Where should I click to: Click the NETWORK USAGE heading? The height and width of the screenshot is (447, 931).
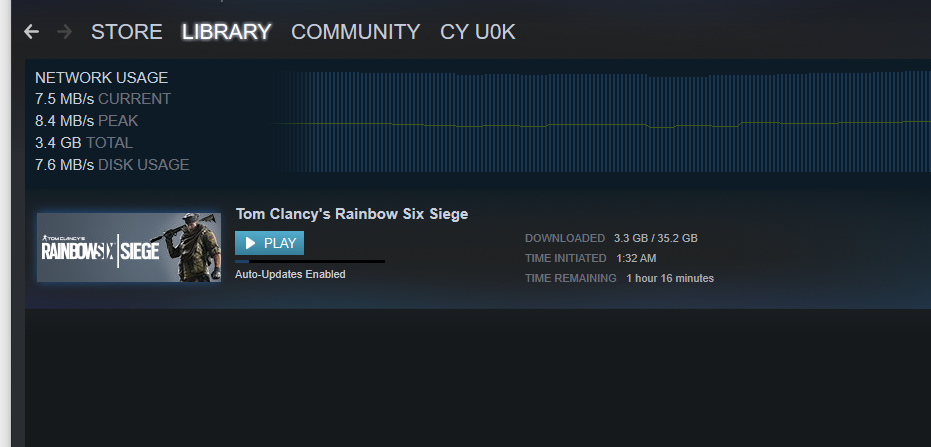102,78
